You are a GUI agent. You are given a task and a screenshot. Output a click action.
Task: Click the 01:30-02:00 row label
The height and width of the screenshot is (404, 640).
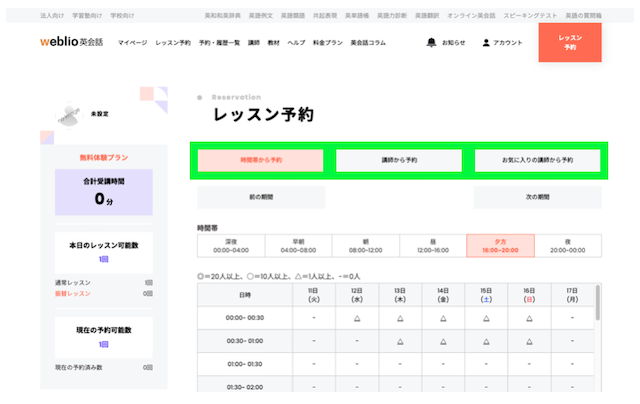(245, 387)
